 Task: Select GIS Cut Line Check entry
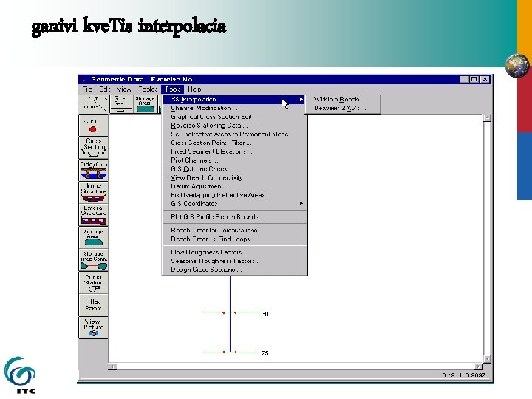[234, 169]
